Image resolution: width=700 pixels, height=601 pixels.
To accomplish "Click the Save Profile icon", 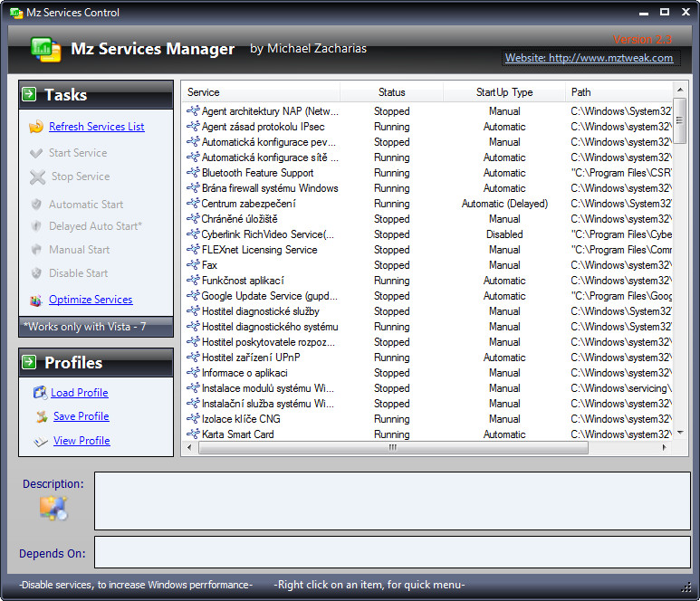I will (42, 416).
